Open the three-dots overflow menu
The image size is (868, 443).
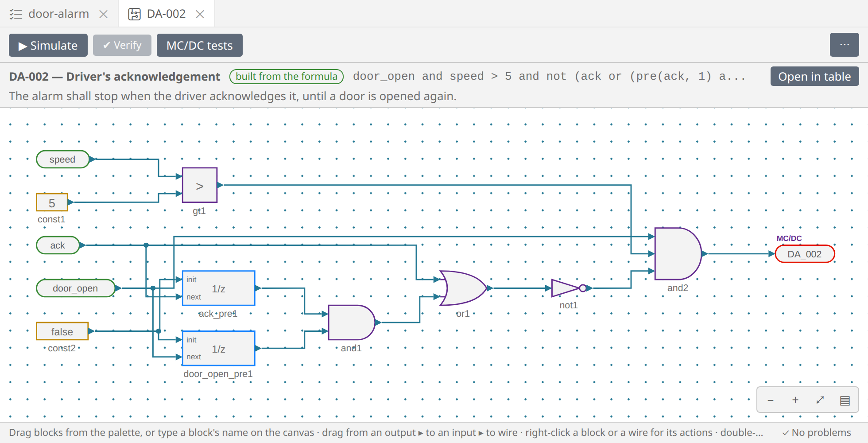845,45
